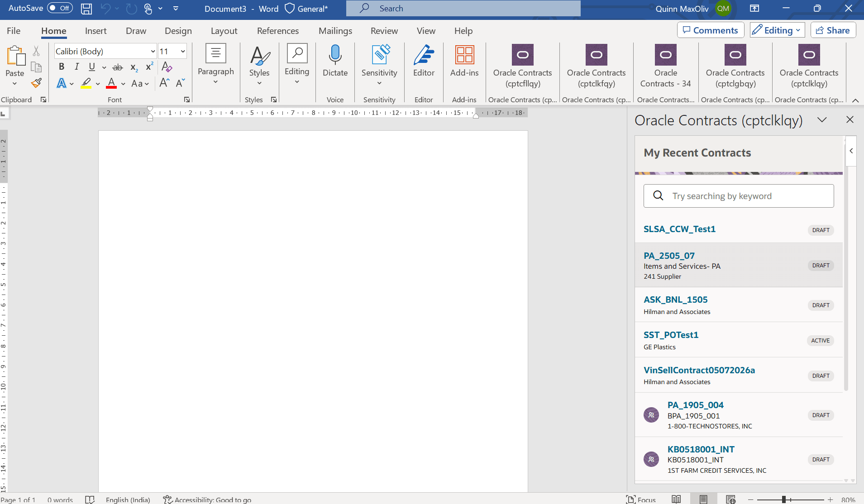Image resolution: width=864 pixels, height=504 pixels.
Task: Open Oracle Contracts (cptclkfqy) add-in
Action: [x=596, y=66]
